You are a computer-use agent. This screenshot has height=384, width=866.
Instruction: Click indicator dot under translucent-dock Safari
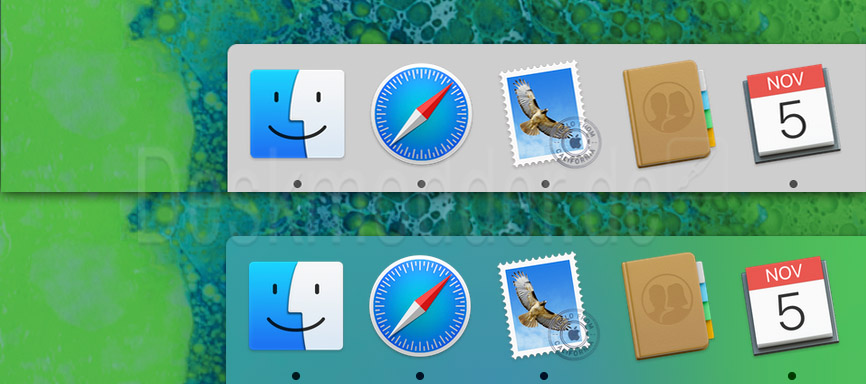click(x=420, y=376)
